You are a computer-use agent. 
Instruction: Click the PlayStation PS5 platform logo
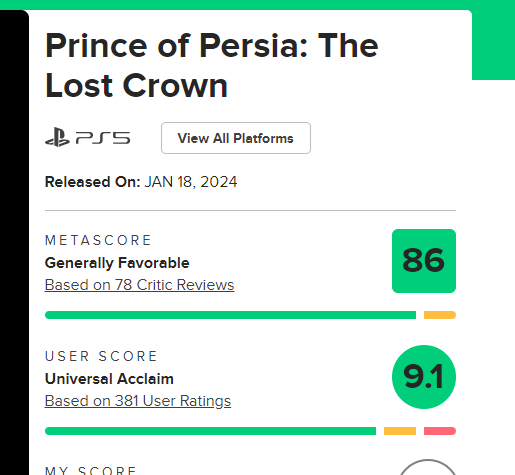click(88, 137)
